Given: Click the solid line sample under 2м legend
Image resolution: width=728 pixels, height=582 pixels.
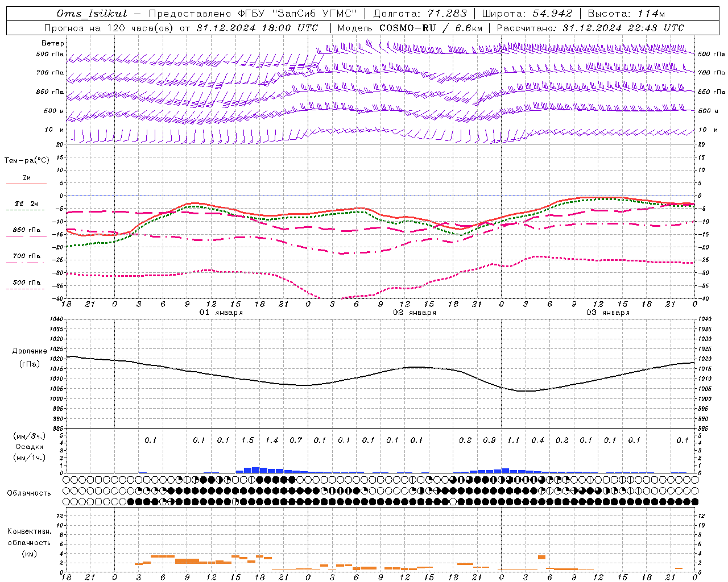Looking at the screenshot, I should click(26, 184).
